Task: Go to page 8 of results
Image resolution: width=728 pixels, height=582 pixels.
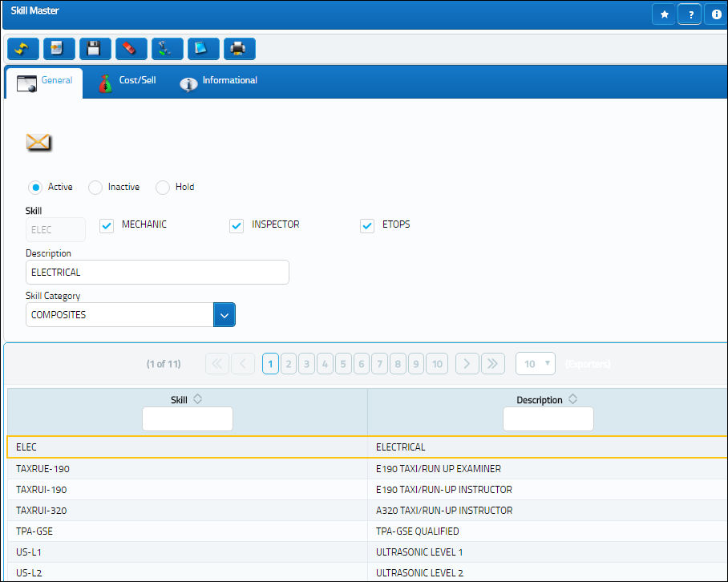Action: click(x=398, y=364)
